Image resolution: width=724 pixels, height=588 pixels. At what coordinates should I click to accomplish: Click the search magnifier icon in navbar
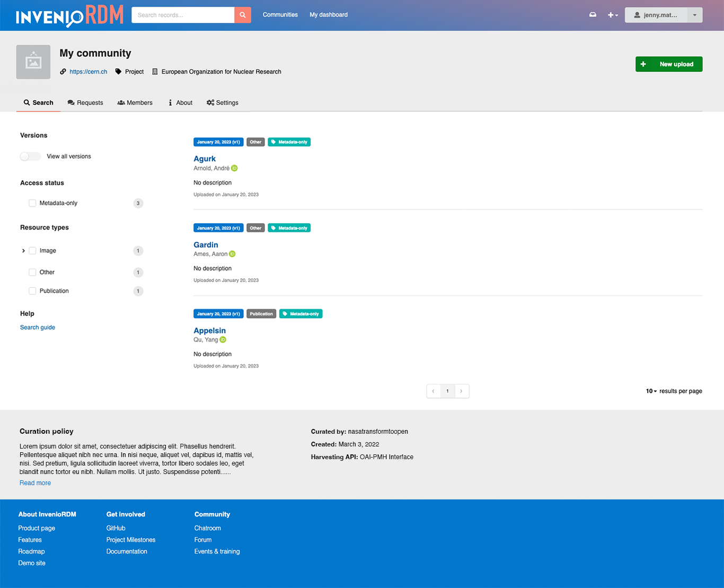tap(243, 15)
